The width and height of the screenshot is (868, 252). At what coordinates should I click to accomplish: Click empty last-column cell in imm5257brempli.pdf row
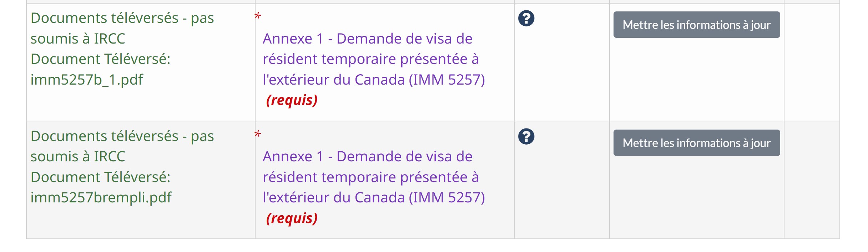pyautogui.click(x=812, y=180)
